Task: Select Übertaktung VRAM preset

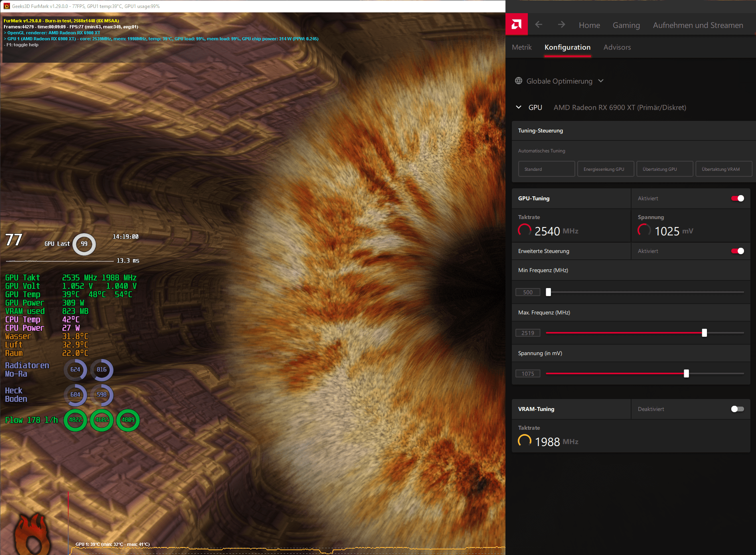Action: pos(724,169)
